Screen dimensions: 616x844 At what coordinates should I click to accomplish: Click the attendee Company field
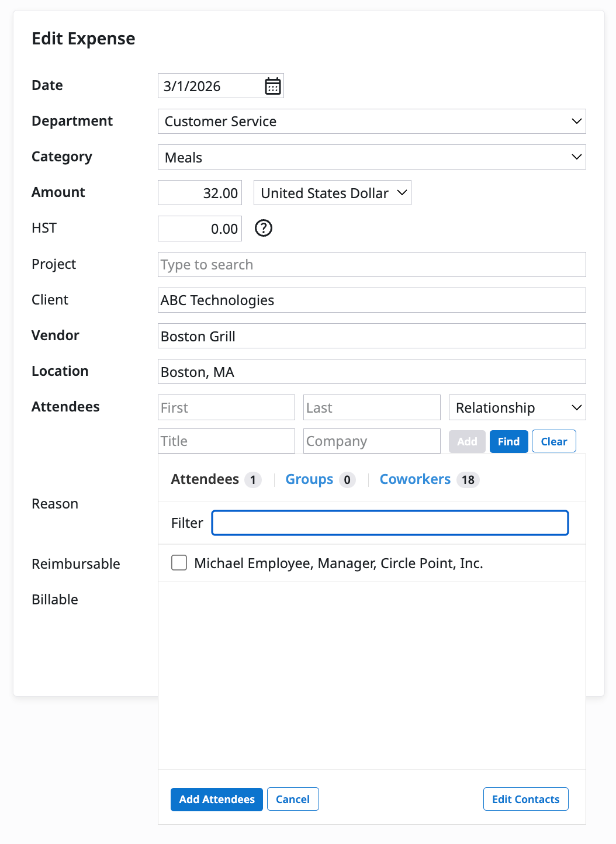371,441
